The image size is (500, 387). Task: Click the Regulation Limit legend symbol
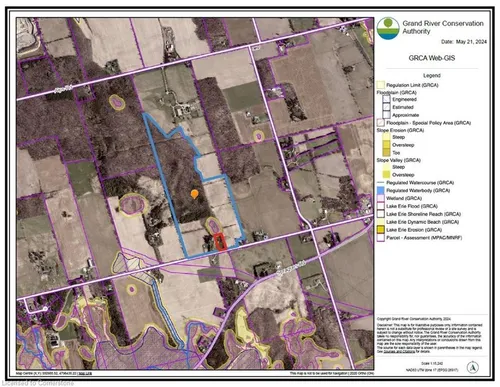381,85
